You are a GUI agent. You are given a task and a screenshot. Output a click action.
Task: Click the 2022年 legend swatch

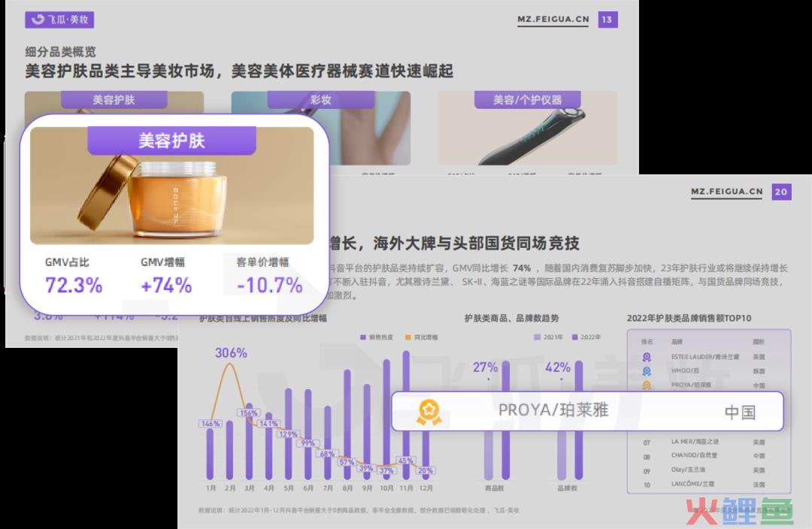(574, 337)
